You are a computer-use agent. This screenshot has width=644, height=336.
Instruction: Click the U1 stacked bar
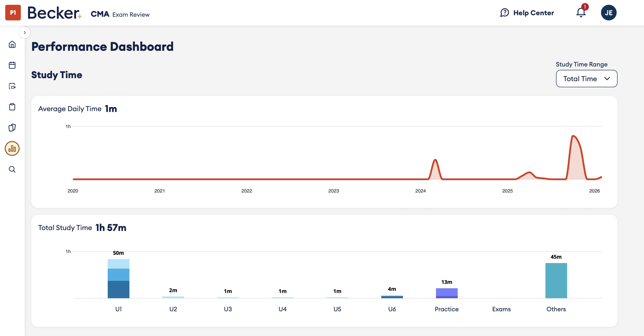(x=118, y=279)
